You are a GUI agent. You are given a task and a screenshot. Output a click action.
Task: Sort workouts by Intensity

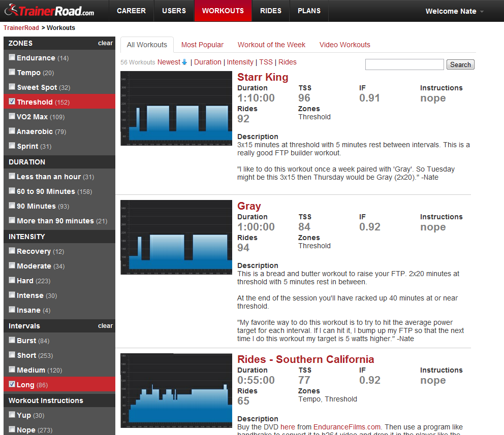point(240,62)
